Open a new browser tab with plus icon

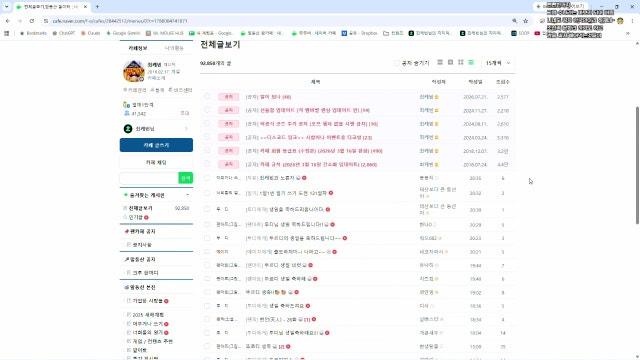tap(97, 7)
